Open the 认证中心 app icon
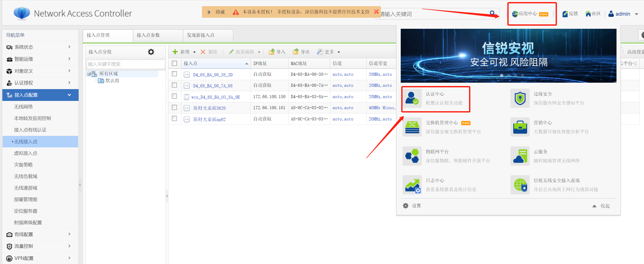Viewport: 644px width, 264px height. [412, 98]
